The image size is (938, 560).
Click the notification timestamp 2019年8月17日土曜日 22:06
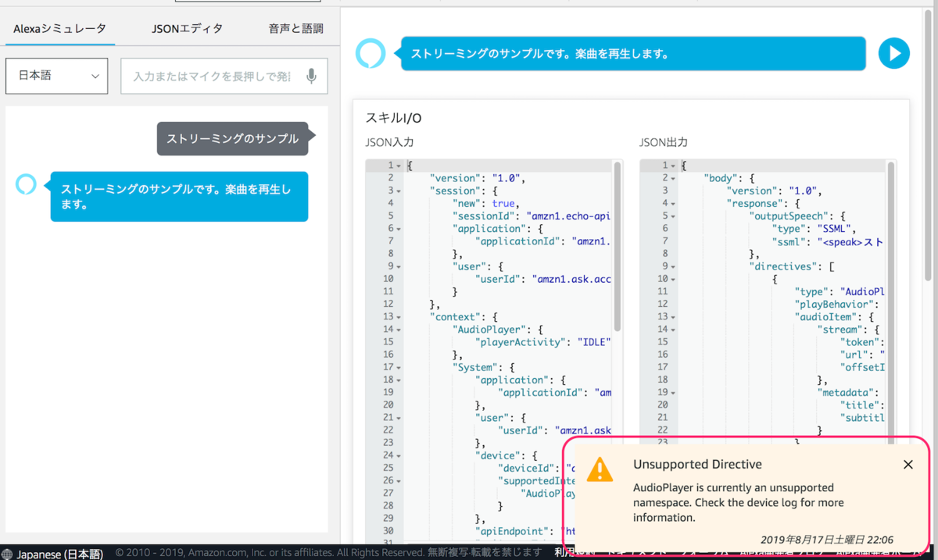(826, 539)
